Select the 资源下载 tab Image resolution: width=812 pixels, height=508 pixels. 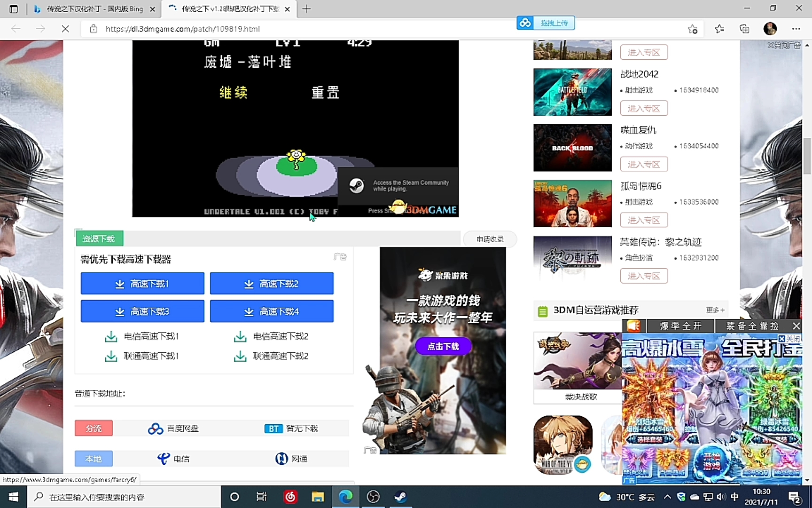(x=99, y=238)
